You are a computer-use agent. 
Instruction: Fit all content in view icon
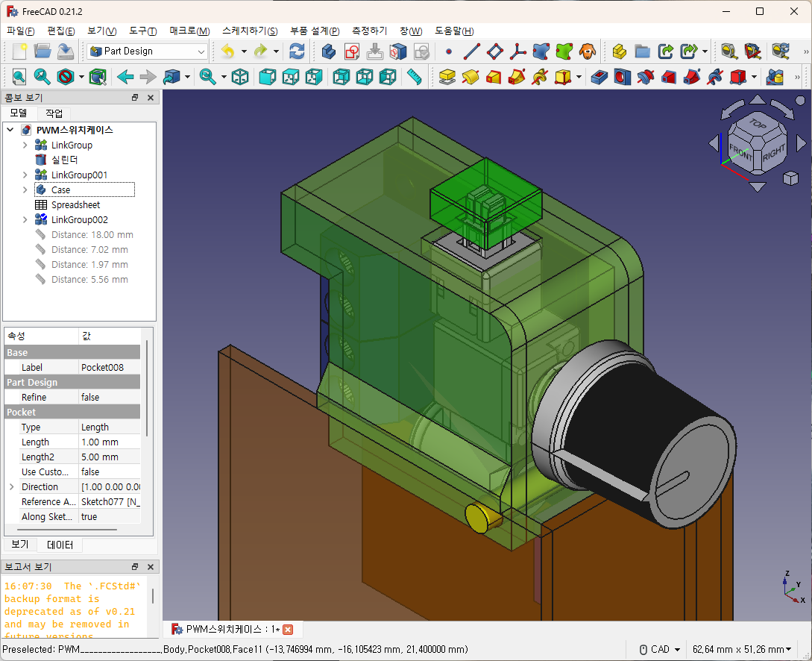click(19, 77)
